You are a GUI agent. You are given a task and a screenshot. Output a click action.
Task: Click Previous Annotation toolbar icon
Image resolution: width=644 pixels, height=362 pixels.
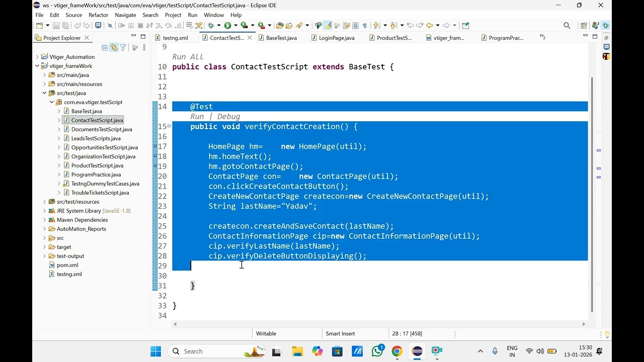(393, 25)
